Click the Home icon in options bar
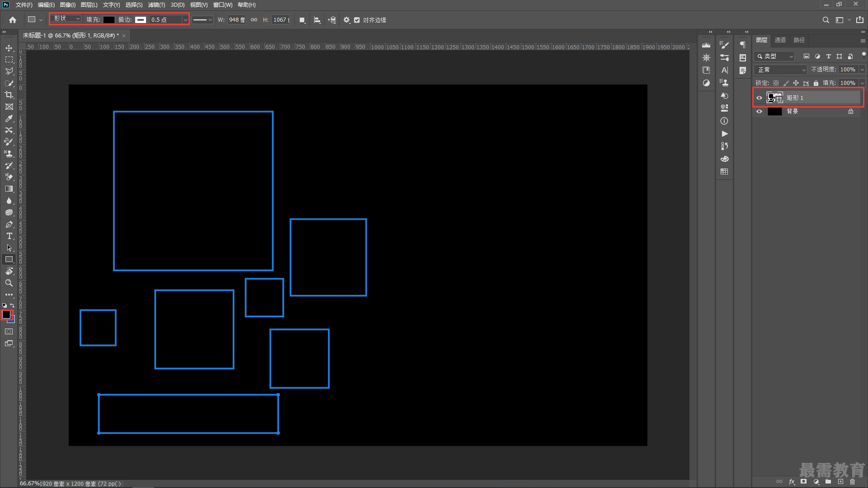This screenshot has height=488, width=868. tap(13, 20)
